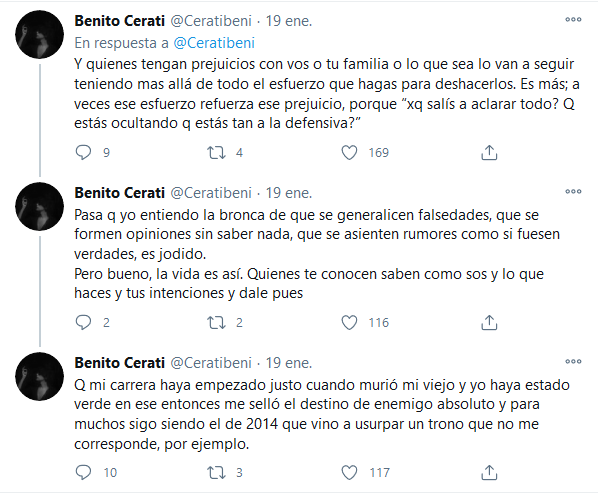This screenshot has height=501, width=598.
Task: Open Benito Cerati name on first tweet
Action: 119,21
